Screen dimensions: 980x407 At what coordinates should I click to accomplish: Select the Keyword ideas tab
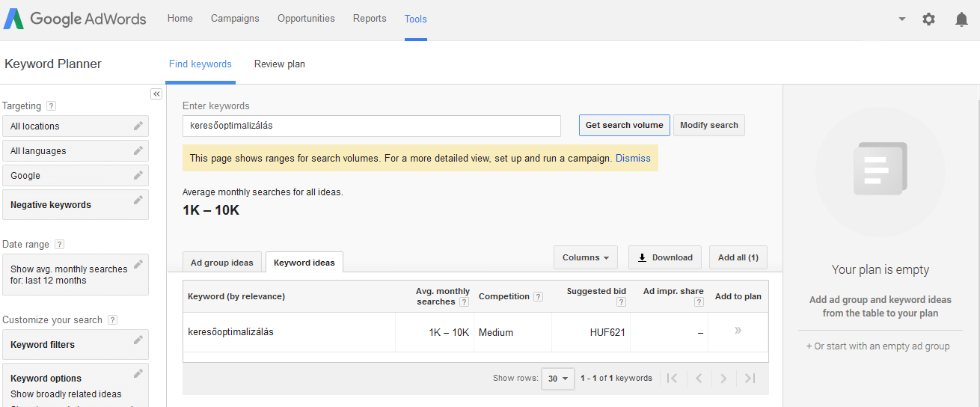point(304,263)
